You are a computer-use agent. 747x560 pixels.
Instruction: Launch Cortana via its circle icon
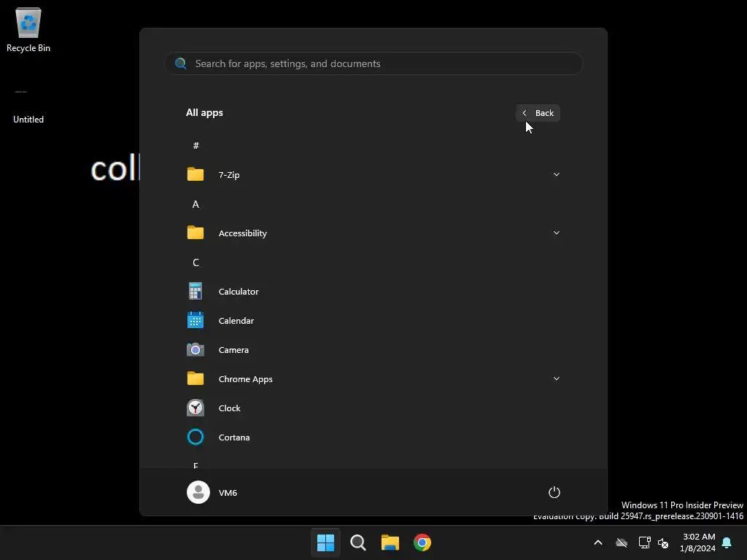[x=196, y=437]
